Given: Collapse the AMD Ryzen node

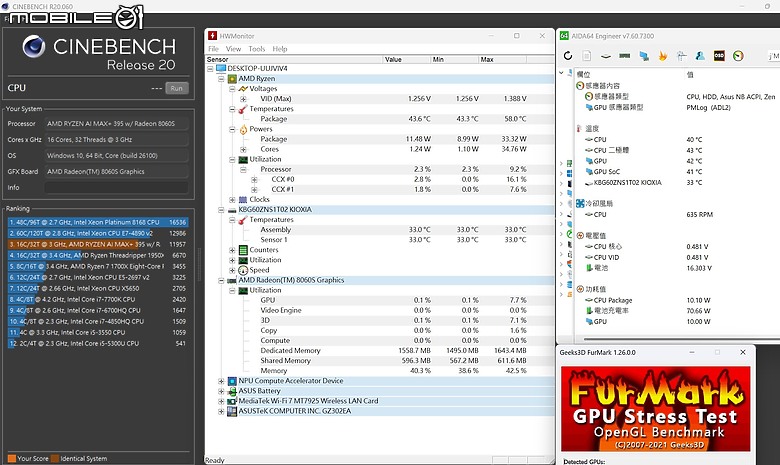Looking at the screenshot, I should [x=221, y=79].
